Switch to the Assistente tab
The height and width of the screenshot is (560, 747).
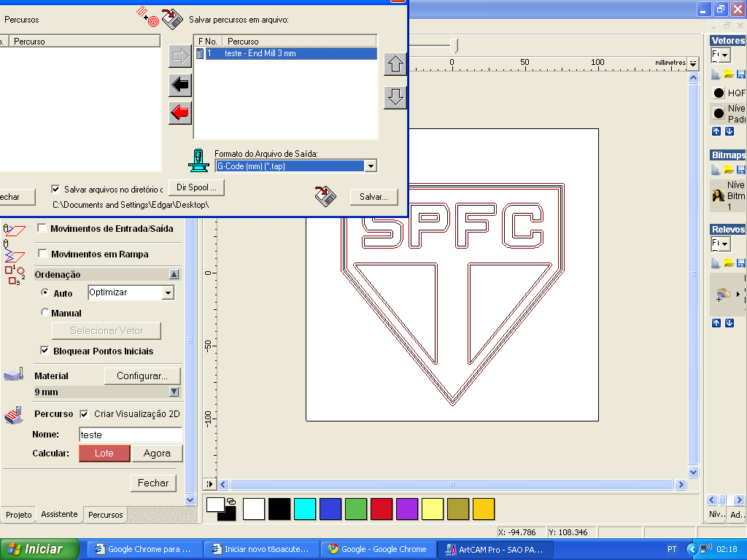pyautogui.click(x=59, y=514)
